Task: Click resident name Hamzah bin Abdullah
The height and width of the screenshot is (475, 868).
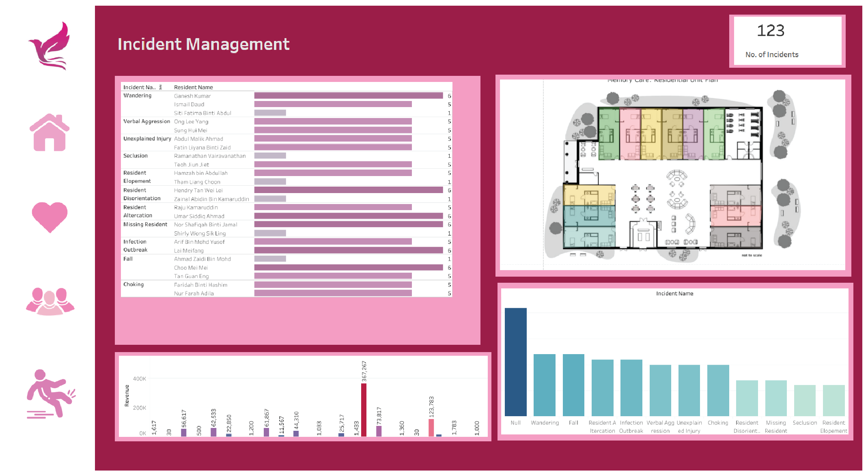Action: click(200, 173)
